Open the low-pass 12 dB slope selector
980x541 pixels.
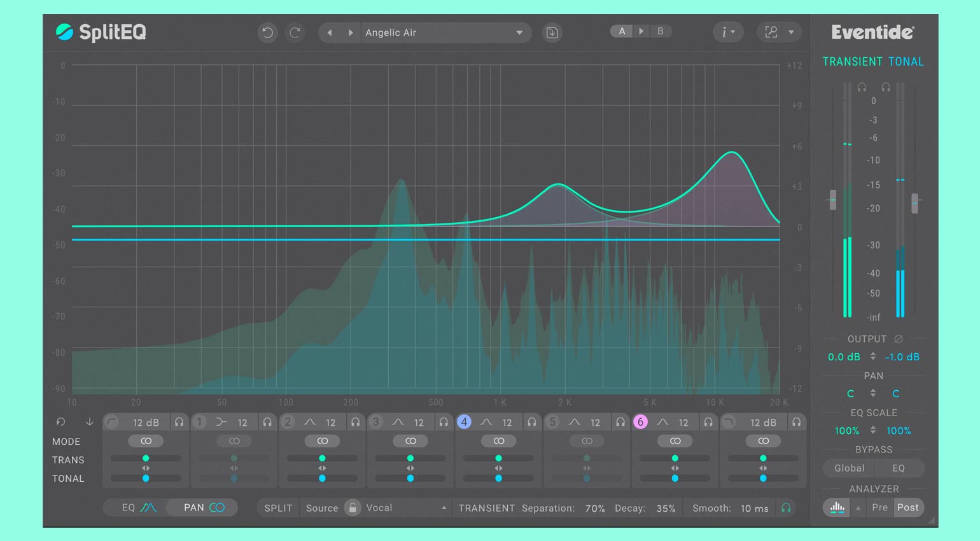click(763, 423)
